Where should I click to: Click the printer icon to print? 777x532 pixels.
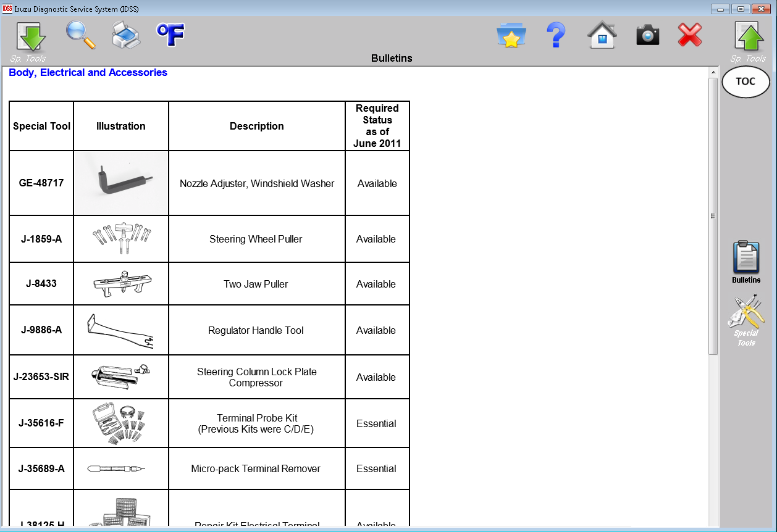(x=126, y=35)
